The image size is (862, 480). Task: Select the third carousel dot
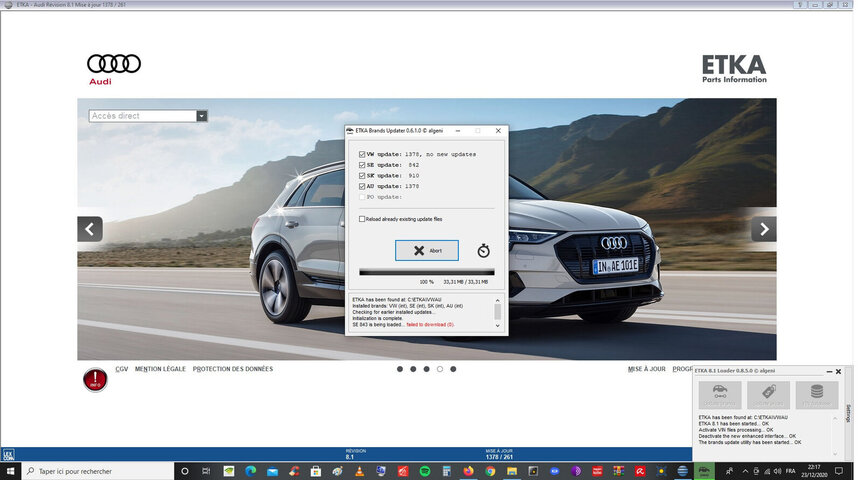[427, 369]
